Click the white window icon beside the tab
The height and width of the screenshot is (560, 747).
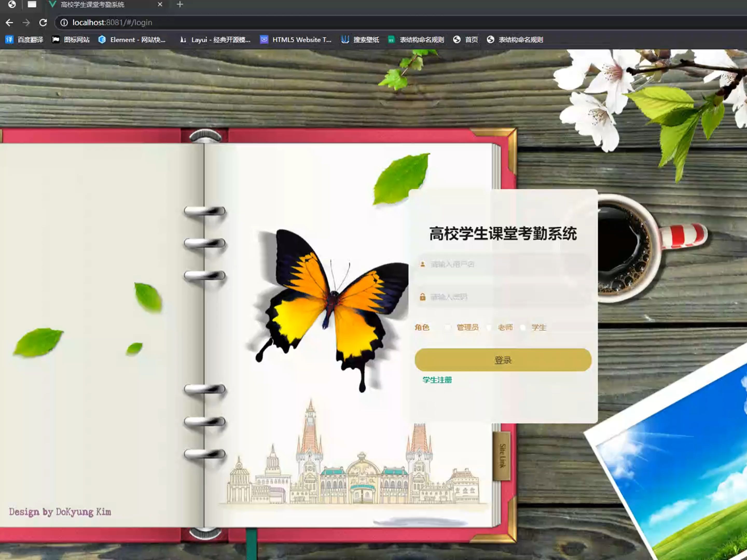point(32,4)
